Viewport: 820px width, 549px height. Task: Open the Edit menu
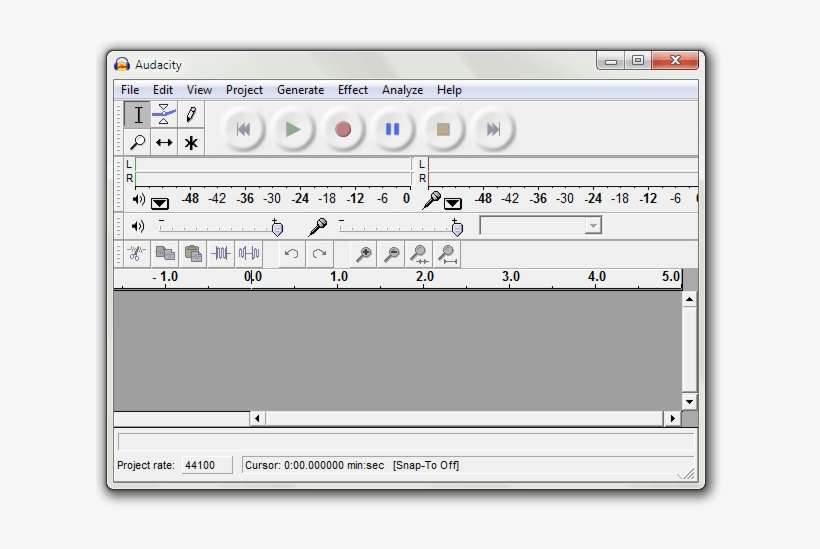(163, 90)
